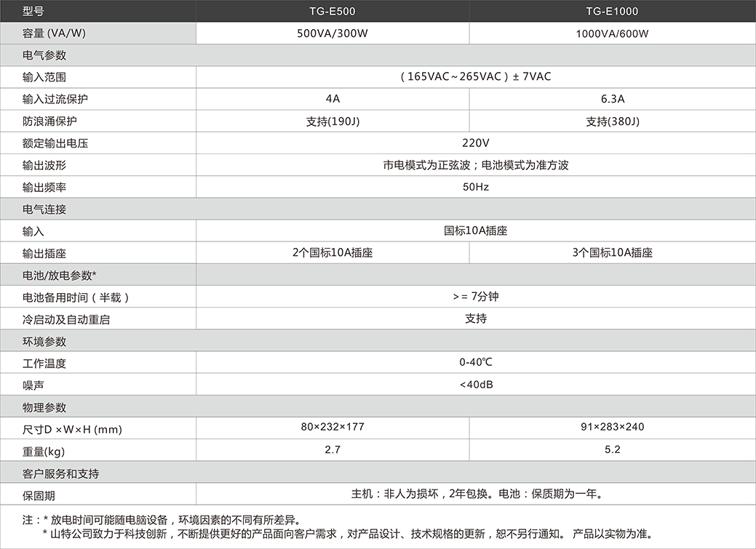The width and height of the screenshot is (756, 549).
Task: Click the 环境参数 section header
Action: pyautogui.click(x=36, y=340)
